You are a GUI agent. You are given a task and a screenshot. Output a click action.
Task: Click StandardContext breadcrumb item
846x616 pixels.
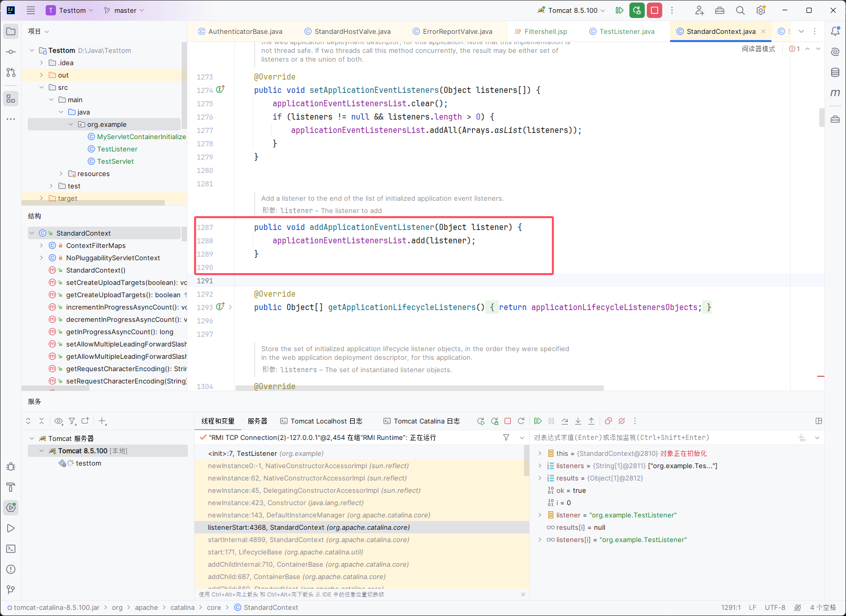coord(266,607)
